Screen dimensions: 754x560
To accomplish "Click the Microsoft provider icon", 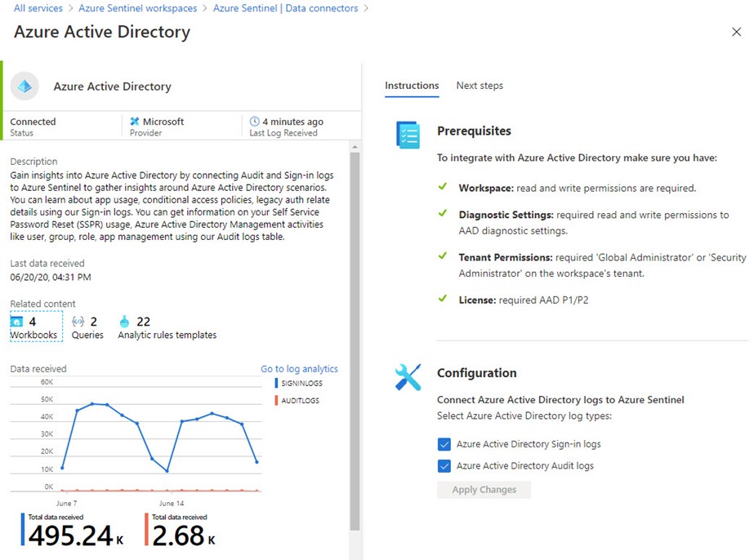I will tap(135, 122).
